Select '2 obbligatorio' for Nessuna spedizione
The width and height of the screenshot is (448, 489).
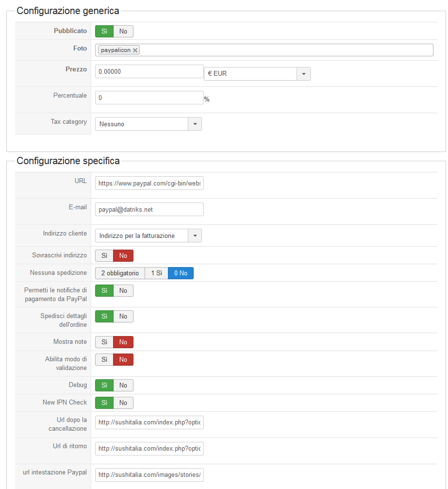(120, 273)
